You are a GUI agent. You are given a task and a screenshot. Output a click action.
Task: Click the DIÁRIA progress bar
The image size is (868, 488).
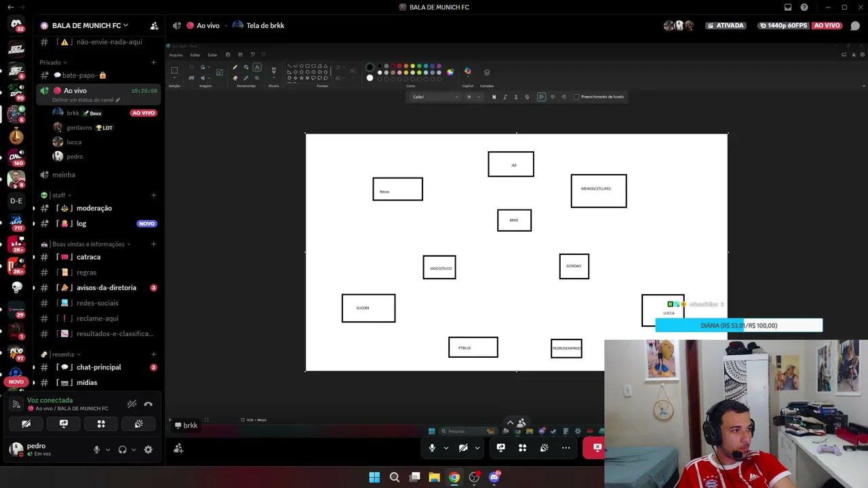tap(739, 325)
